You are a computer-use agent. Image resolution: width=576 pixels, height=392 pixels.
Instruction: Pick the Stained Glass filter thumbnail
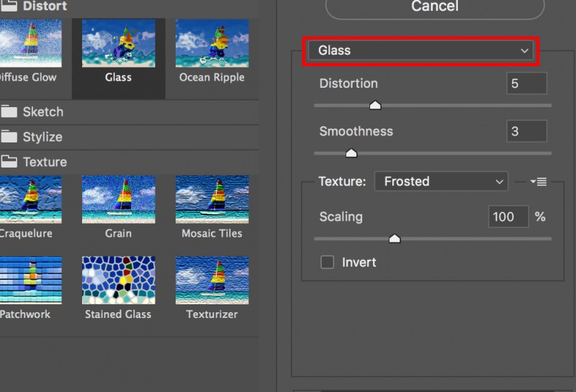pyautogui.click(x=118, y=280)
